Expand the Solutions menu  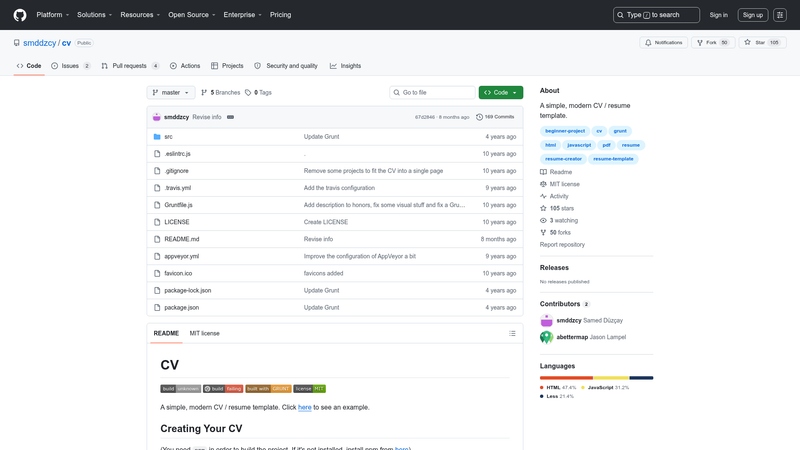click(x=94, y=15)
